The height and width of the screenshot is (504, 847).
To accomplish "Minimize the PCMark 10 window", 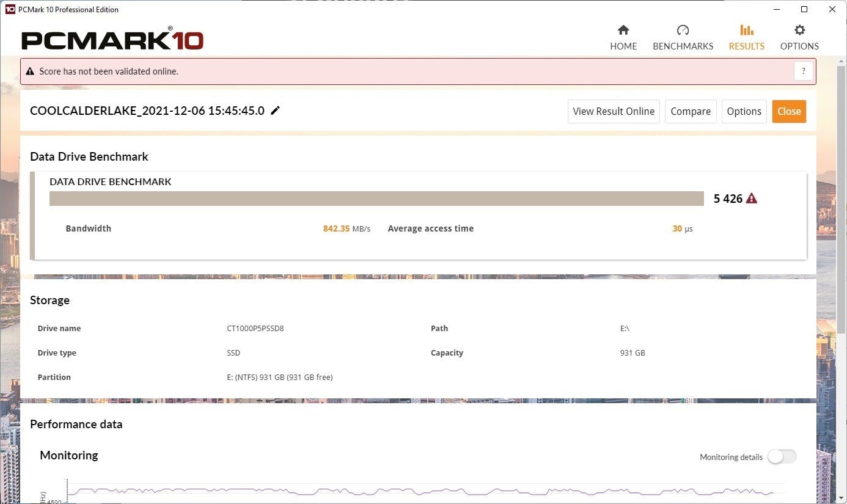I will [x=777, y=9].
